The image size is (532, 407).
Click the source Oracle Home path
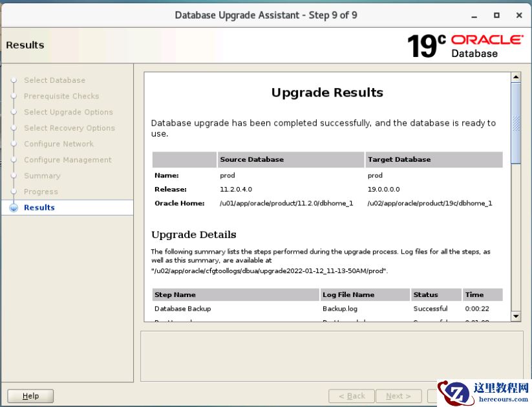pos(286,203)
